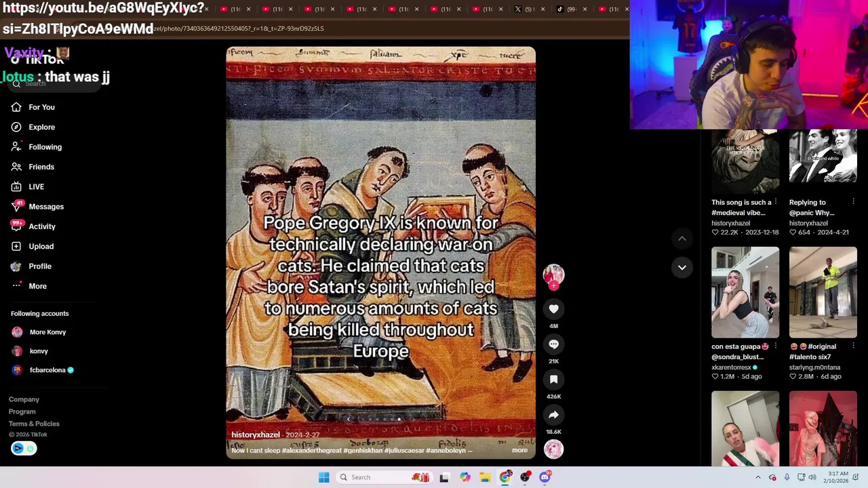
Task: Open the For You feed
Action: coord(33,107)
